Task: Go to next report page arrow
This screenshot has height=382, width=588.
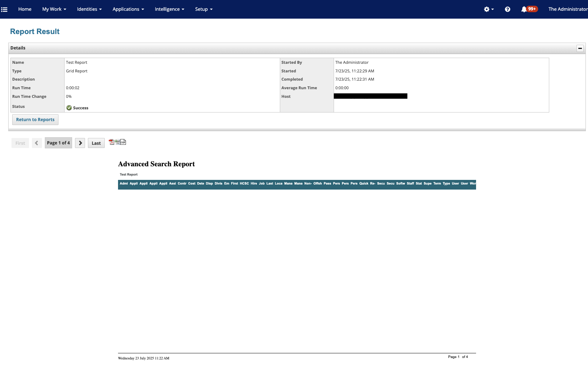Action: [x=80, y=143]
